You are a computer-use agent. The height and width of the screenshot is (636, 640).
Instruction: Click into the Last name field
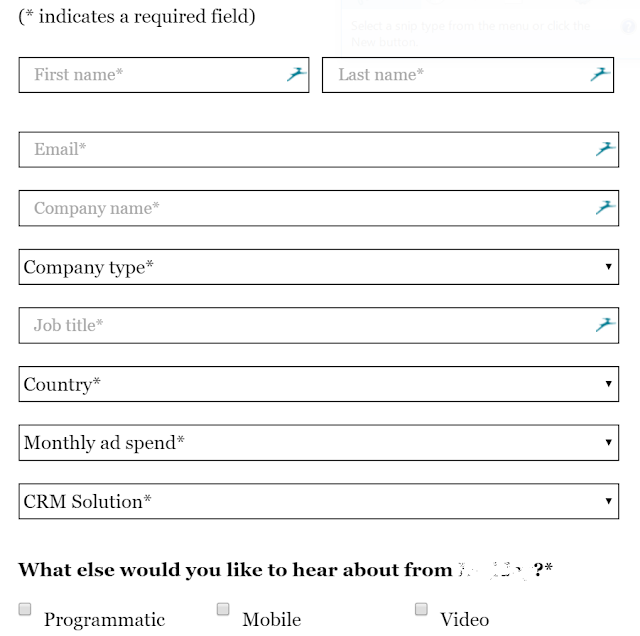[x=455, y=75]
